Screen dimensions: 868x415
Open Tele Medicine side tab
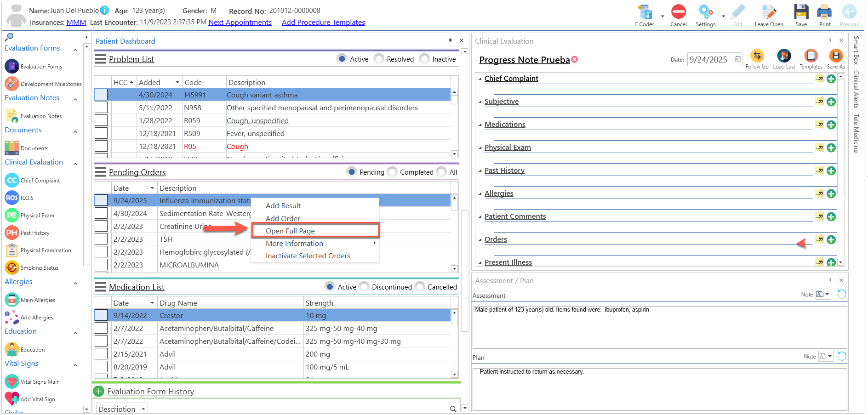pyautogui.click(x=856, y=133)
